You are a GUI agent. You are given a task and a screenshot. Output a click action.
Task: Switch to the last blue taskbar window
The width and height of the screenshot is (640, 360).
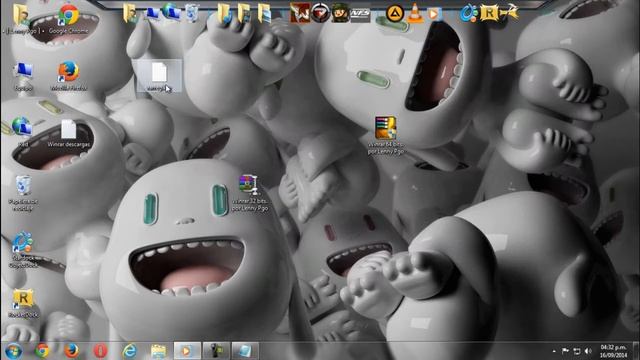pos(245,351)
